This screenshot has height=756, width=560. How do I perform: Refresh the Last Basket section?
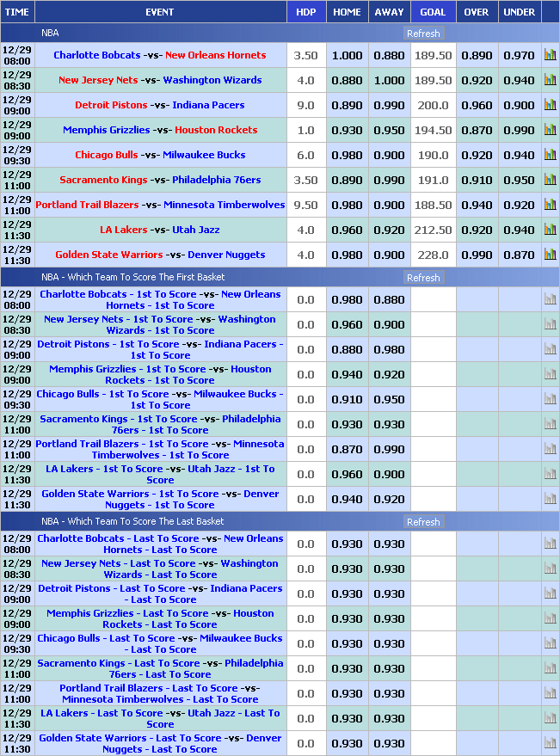click(x=423, y=522)
